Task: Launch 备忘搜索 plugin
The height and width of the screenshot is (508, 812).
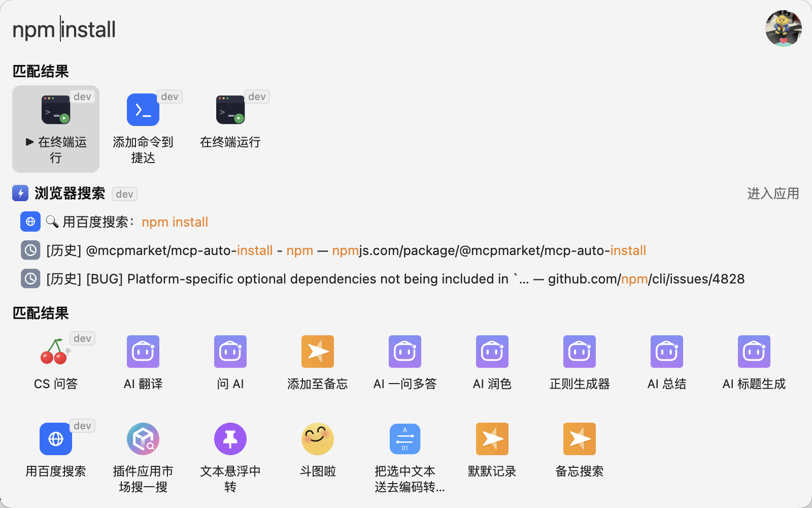Action: click(580, 451)
